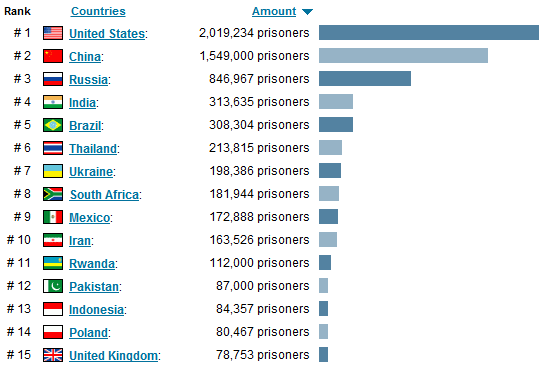Screen dimensions: 548x367
Task: Click the China prisoners bar
Action: click(403, 56)
